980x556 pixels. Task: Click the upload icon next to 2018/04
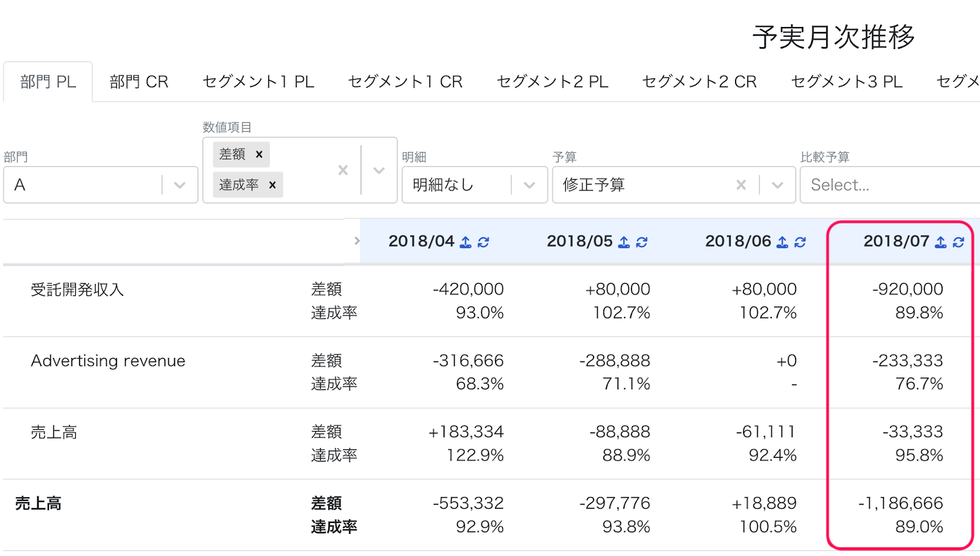[466, 242]
